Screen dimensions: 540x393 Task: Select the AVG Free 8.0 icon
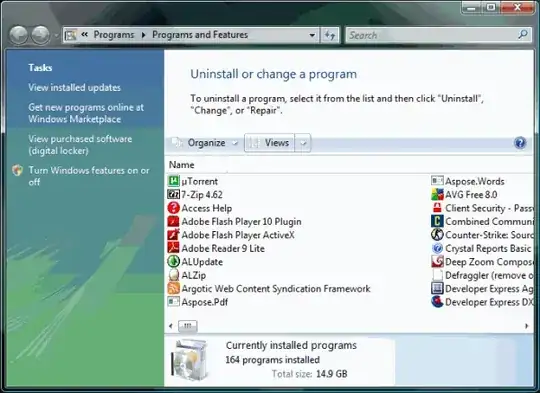[x=437, y=195]
